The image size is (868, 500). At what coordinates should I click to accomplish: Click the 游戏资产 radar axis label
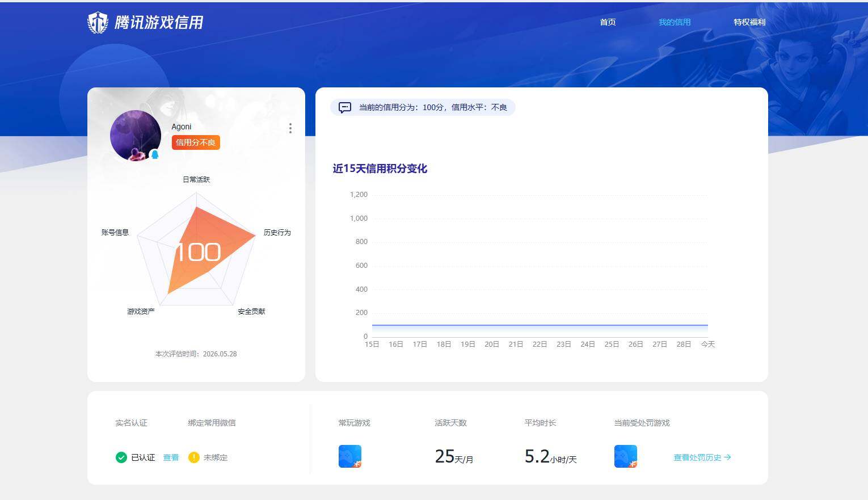click(141, 312)
